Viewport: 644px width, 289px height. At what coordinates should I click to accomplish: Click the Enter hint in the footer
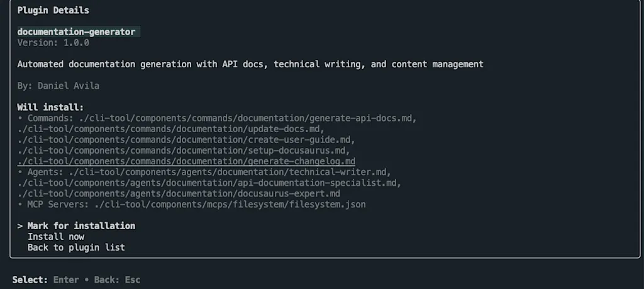pos(66,280)
